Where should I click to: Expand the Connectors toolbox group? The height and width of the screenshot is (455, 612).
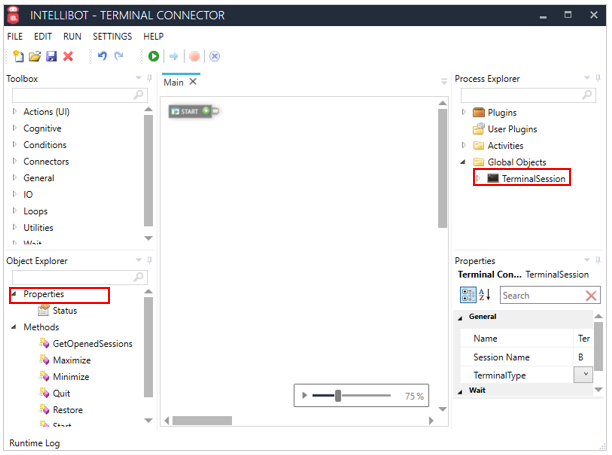pos(15,161)
